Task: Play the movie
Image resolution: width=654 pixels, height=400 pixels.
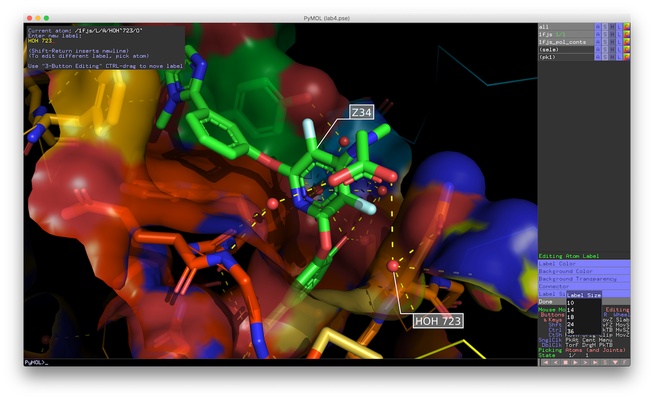Action: pyautogui.click(x=575, y=362)
